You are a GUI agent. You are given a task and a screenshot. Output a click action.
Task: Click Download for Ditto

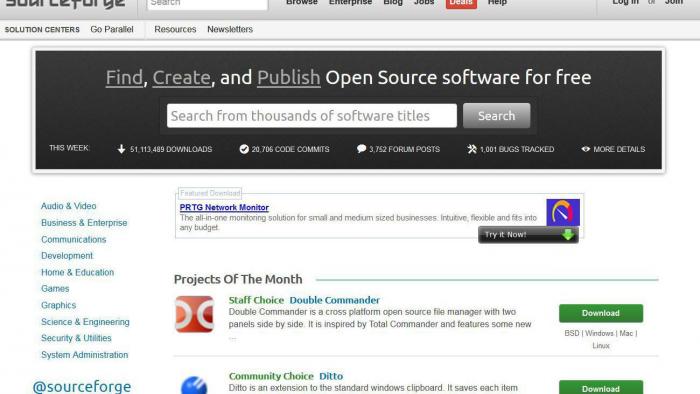[x=601, y=387]
